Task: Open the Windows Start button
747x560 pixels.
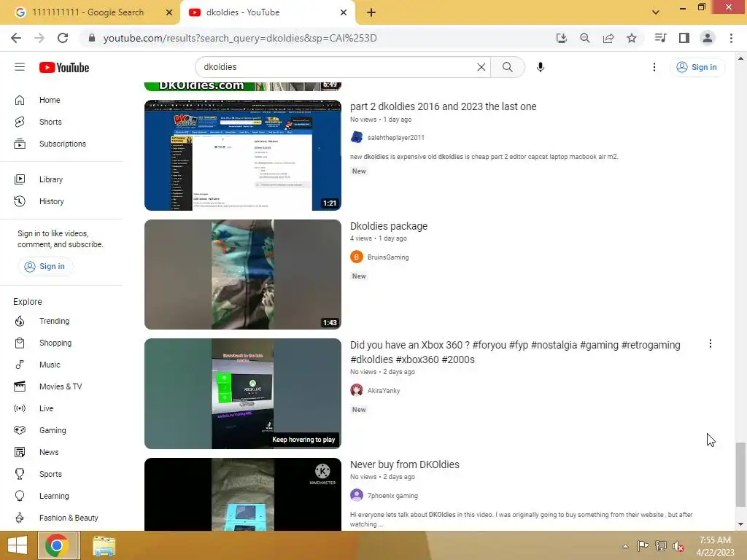Action: tap(18, 545)
